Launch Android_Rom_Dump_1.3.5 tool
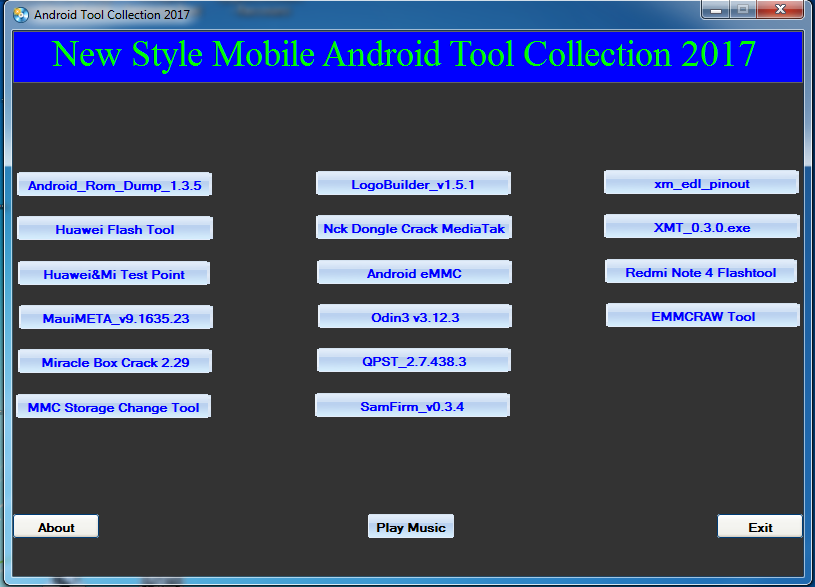The width and height of the screenshot is (815, 587). coord(114,185)
